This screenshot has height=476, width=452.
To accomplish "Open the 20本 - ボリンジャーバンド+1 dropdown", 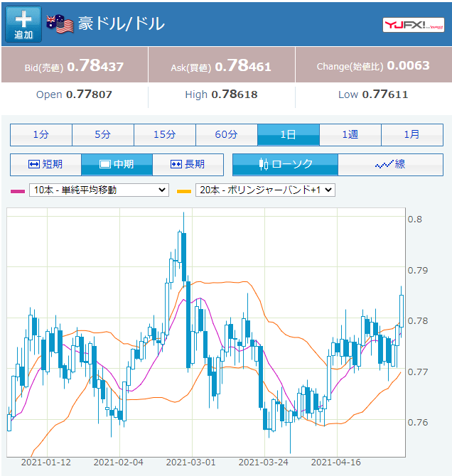I will pyautogui.click(x=265, y=190).
